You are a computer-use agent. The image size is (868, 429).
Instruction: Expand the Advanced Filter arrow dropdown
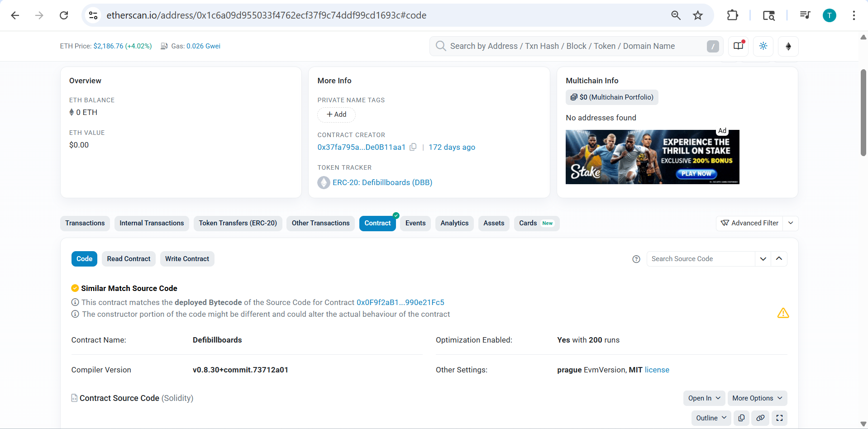tap(791, 223)
